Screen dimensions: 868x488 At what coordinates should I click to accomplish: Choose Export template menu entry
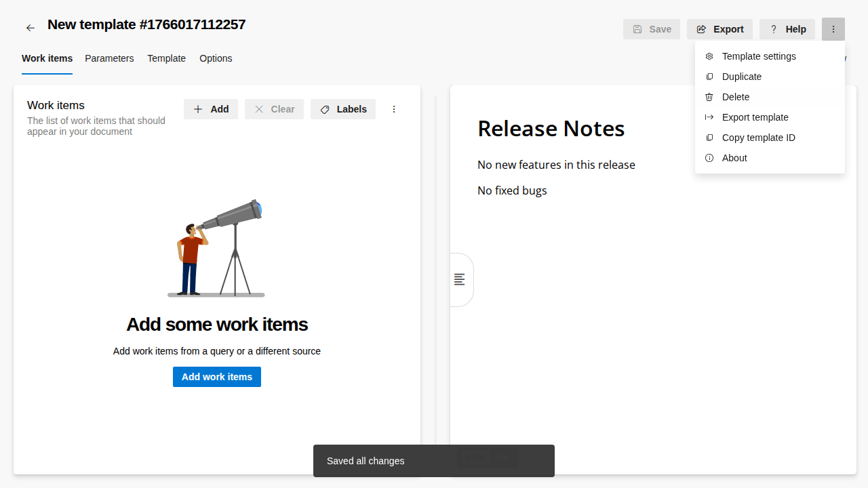point(755,117)
